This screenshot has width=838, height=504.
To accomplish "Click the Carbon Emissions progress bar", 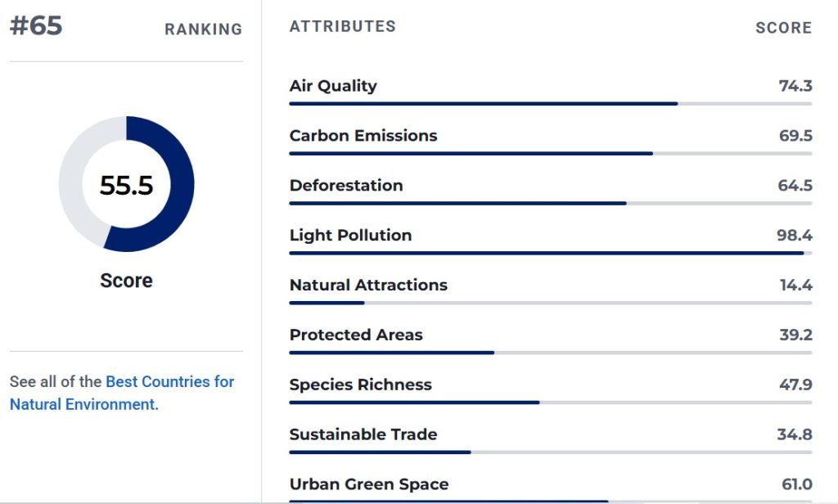I will [x=551, y=153].
